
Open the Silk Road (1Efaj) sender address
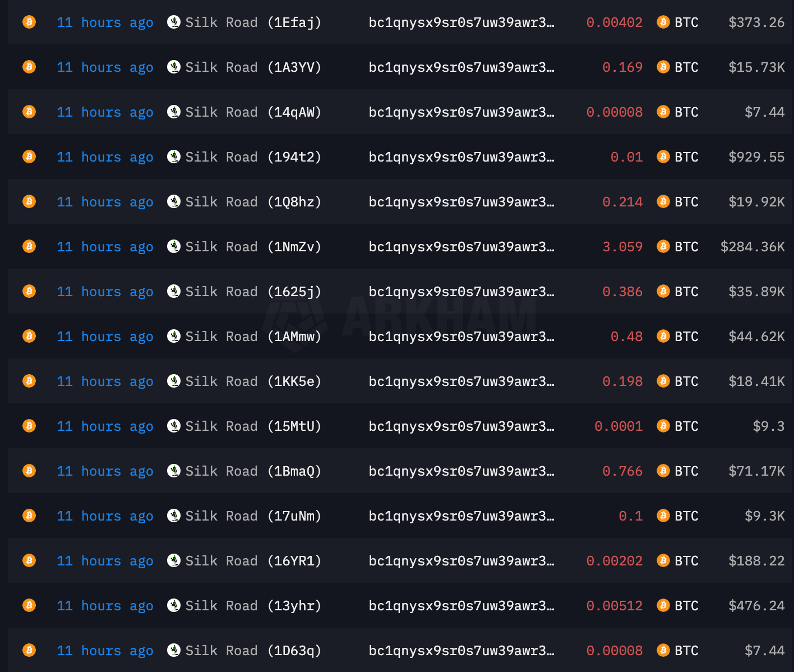(253, 22)
